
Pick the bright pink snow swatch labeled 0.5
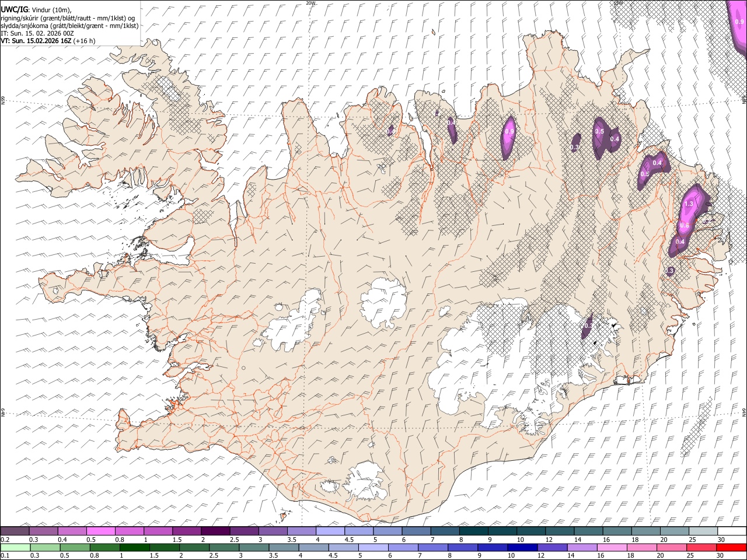pyautogui.click(x=100, y=531)
